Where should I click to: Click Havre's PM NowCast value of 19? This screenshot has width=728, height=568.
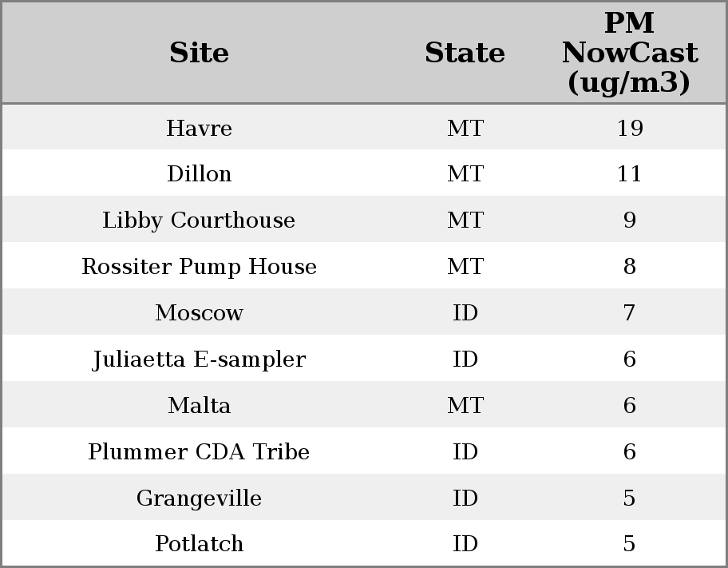[x=629, y=128]
